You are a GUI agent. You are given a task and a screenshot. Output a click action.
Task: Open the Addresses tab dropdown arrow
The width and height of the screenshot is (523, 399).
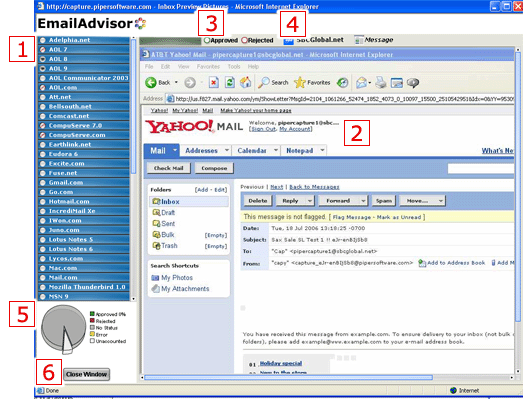pyautogui.click(x=226, y=150)
